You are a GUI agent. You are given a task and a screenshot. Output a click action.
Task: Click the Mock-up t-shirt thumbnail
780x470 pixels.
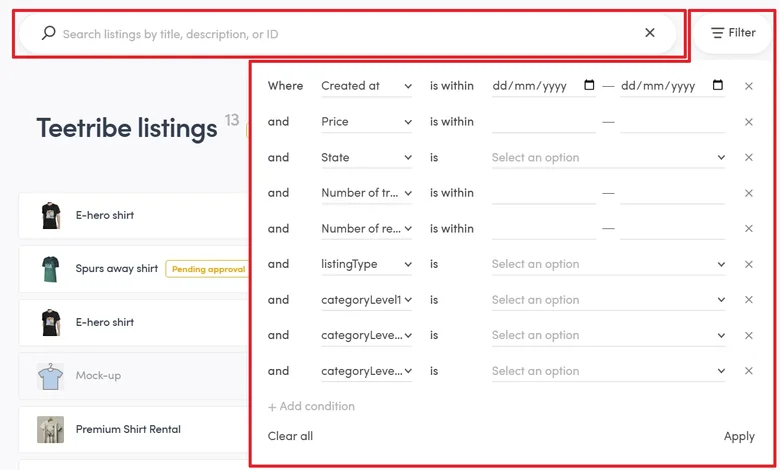coord(50,376)
